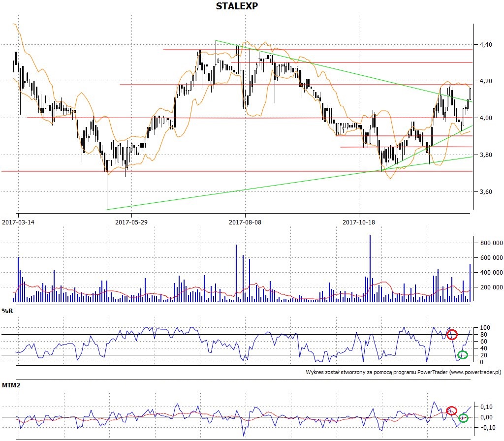
Task: Click the 400 000 volume axis label
Action: pyautogui.click(x=492, y=273)
